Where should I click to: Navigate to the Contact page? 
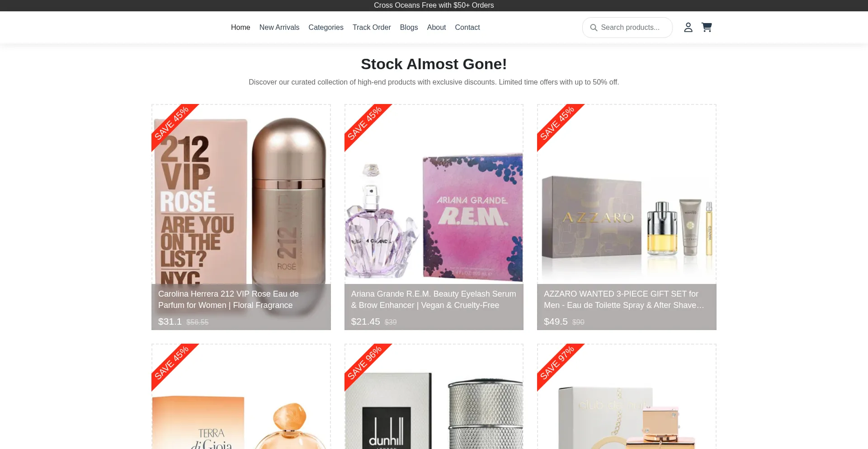(x=467, y=28)
